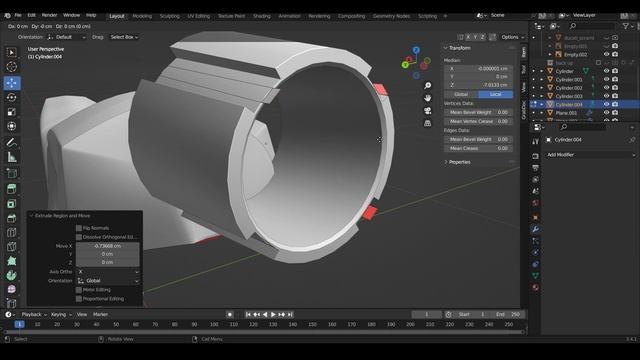The height and width of the screenshot is (360, 640).
Task: Select the Knife tool
Action: pos(11,246)
